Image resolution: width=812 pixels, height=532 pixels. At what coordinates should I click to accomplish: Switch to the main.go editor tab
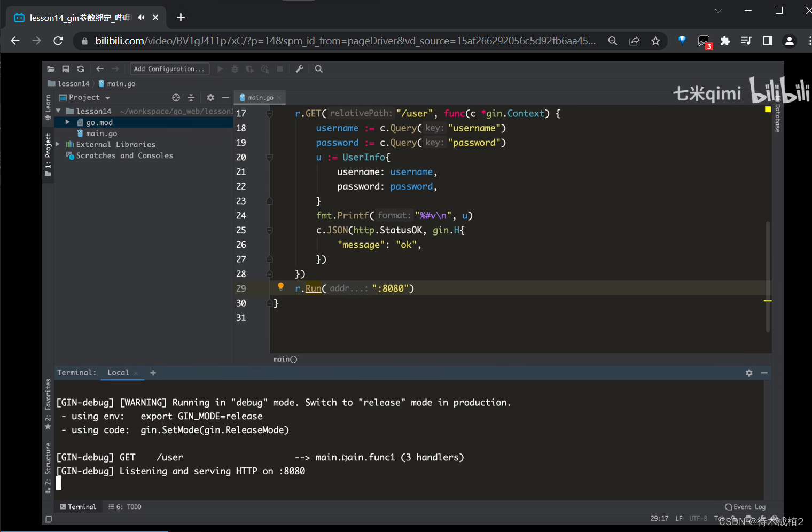click(x=260, y=98)
